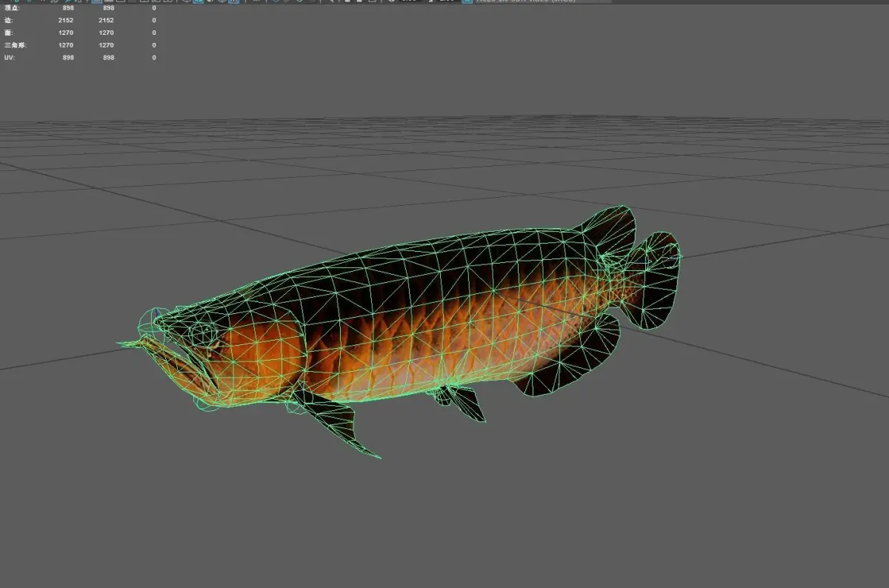
Task: Click the 0 value in the 面 row
Action: pyautogui.click(x=154, y=33)
